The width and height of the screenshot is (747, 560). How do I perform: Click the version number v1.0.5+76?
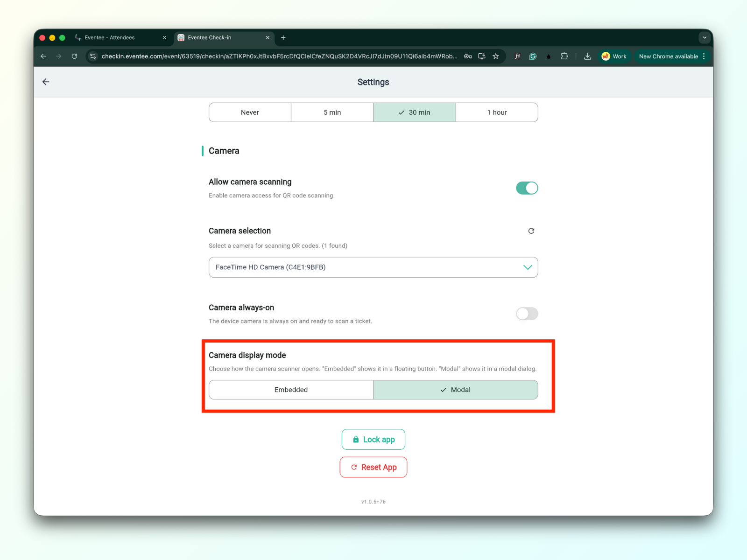click(x=373, y=502)
